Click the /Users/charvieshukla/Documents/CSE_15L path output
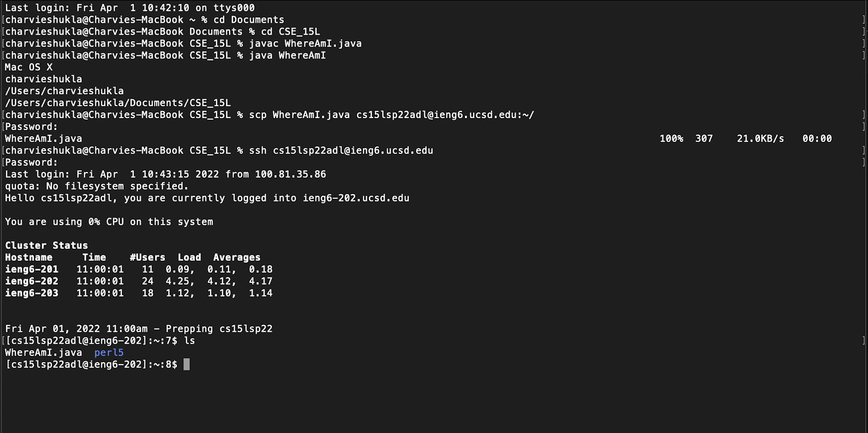This screenshot has height=433, width=868. coord(118,103)
